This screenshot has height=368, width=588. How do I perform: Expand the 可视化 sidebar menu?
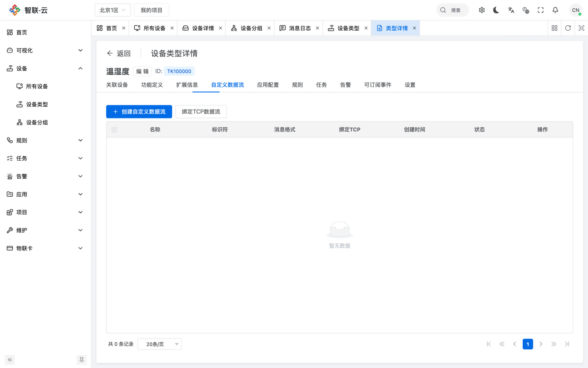(x=45, y=50)
